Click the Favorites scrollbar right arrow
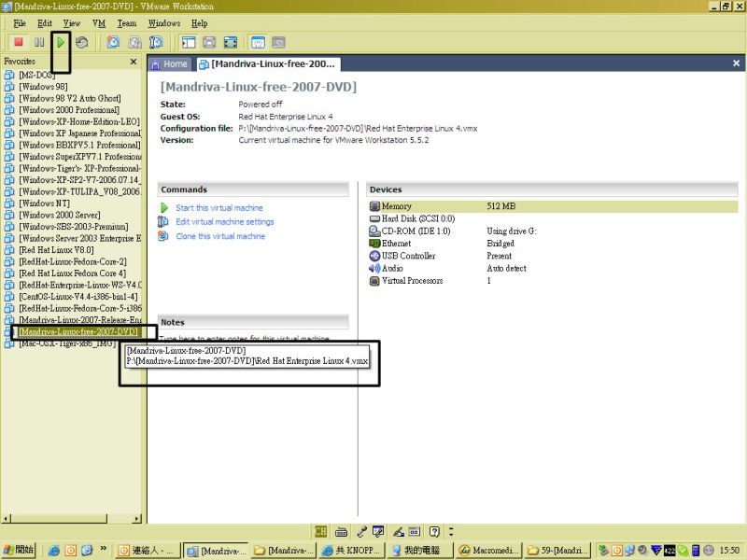 137,519
